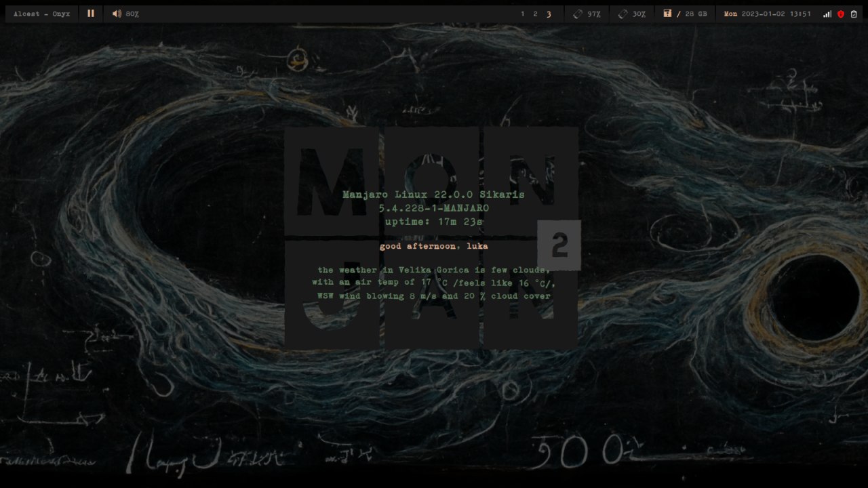Image resolution: width=868 pixels, height=488 pixels.
Task: Click the CPU usage icon showing 97%
Action: 578,14
